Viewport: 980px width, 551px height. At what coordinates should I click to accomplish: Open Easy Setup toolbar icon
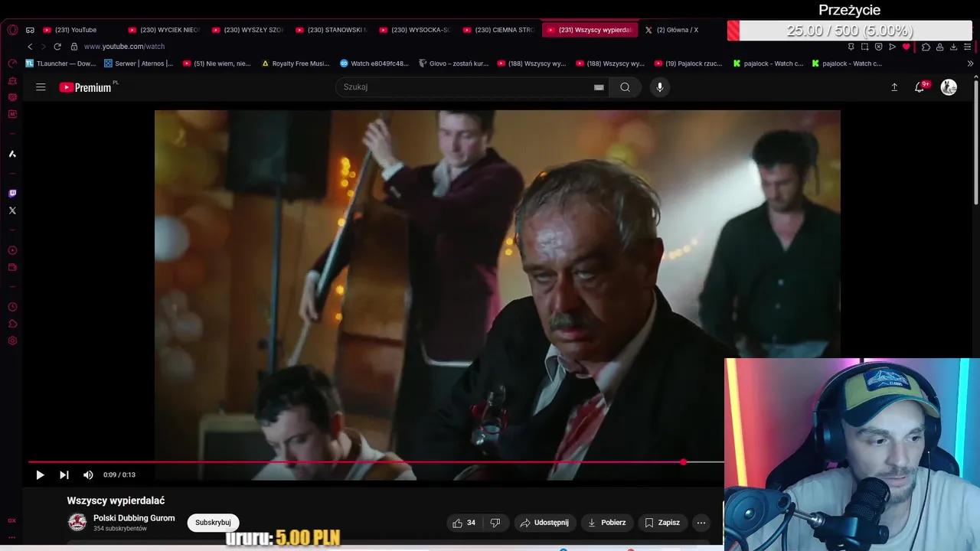[967, 47]
